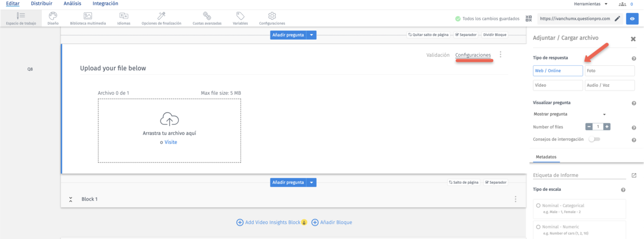This screenshot has height=239, width=644.
Task: Open help for Visualizar pregunta
Action: (634, 103)
